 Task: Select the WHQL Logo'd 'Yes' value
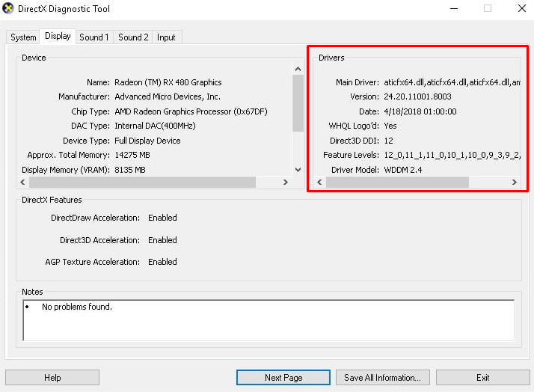coord(390,126)
